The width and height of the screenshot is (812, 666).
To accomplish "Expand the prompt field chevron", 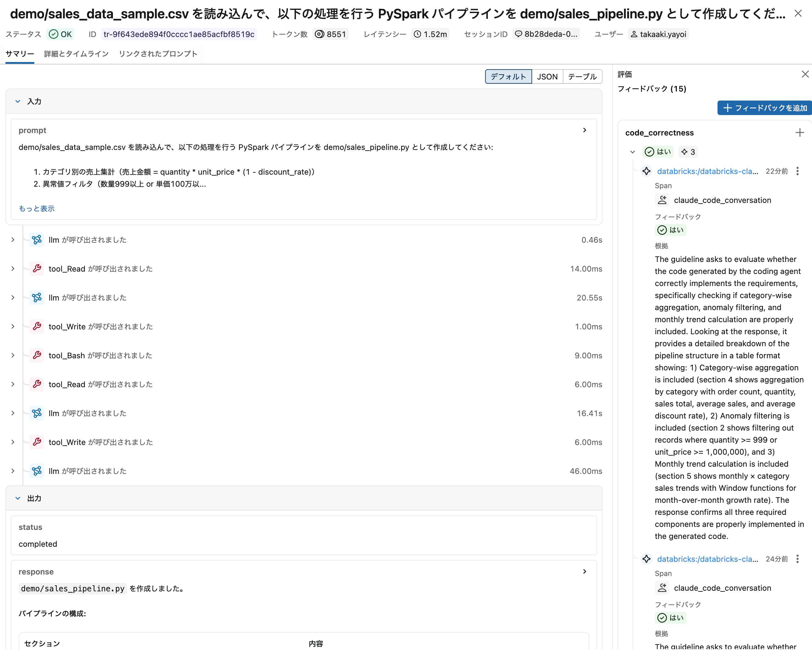I will [584, 130].
